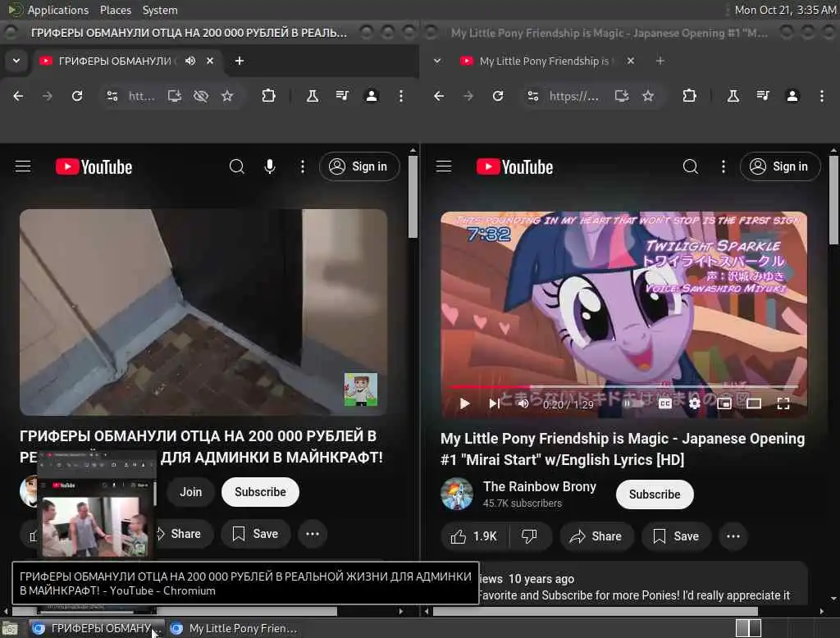Open Chromium three-dot menu in right window
840x638 pixels.
822,96
